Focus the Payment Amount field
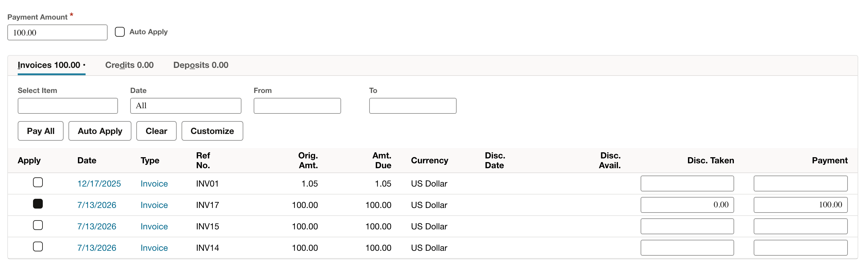The width and height of the screenshot is (868, 263). point(57,32)
